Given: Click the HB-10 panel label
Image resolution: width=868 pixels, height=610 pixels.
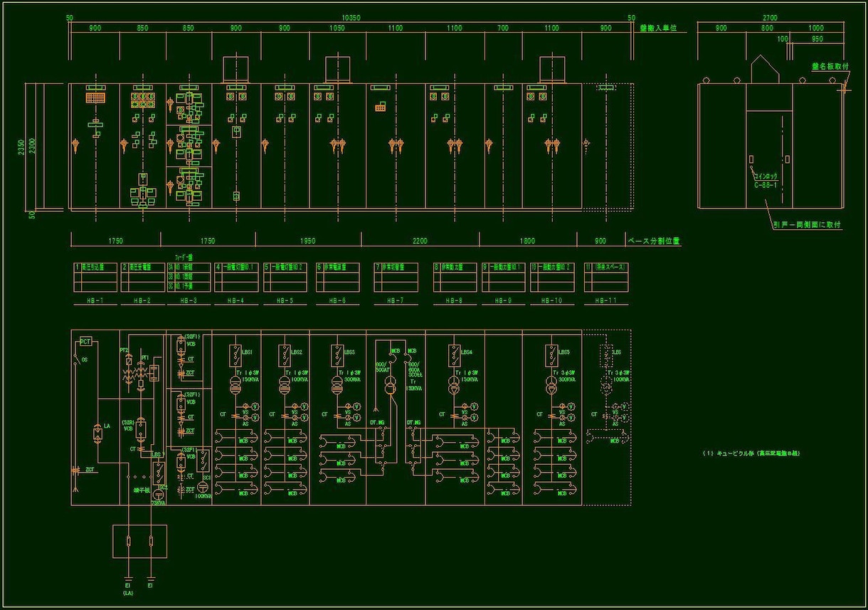Looking at the screenshot, I should click(551, 301).
